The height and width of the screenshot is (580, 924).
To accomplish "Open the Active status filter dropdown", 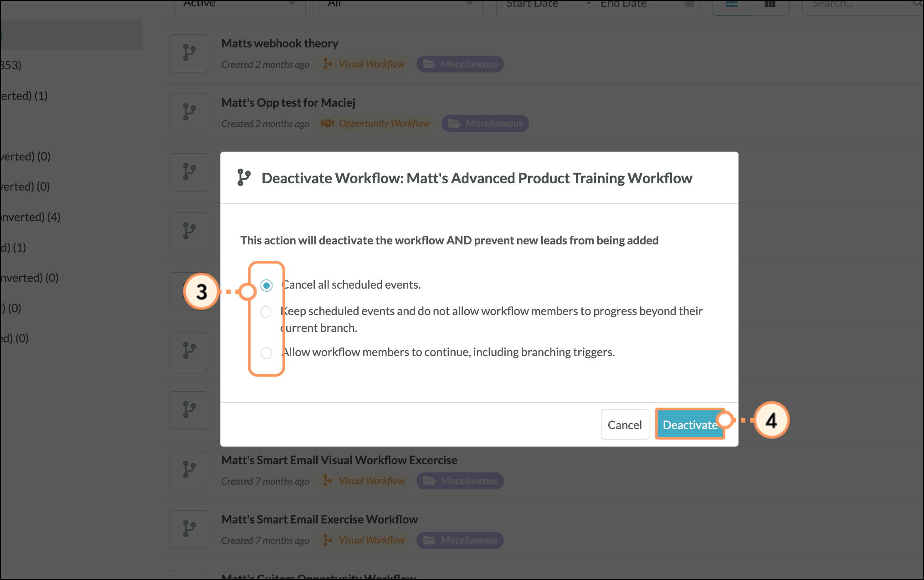I will coord(240,5).
